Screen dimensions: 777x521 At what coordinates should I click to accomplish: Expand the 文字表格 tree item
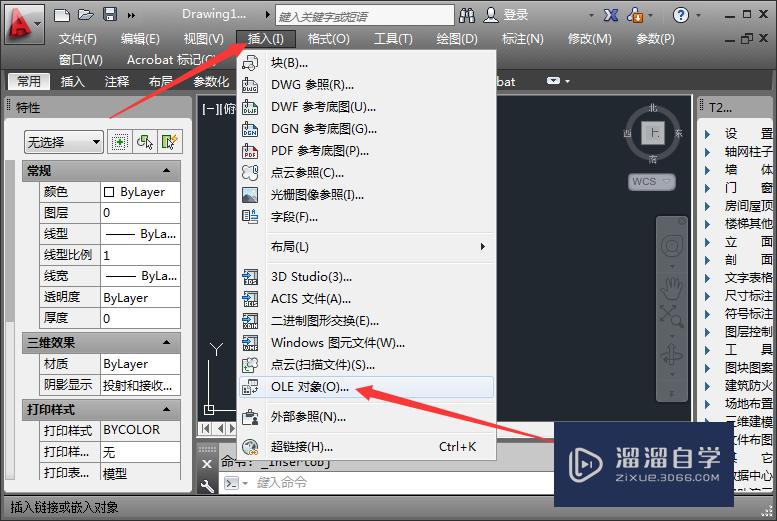(x=708, y=278)
